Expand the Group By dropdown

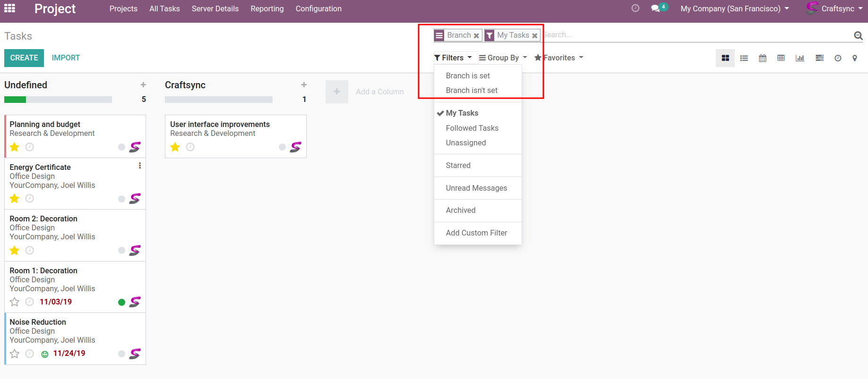click(503, 58)
